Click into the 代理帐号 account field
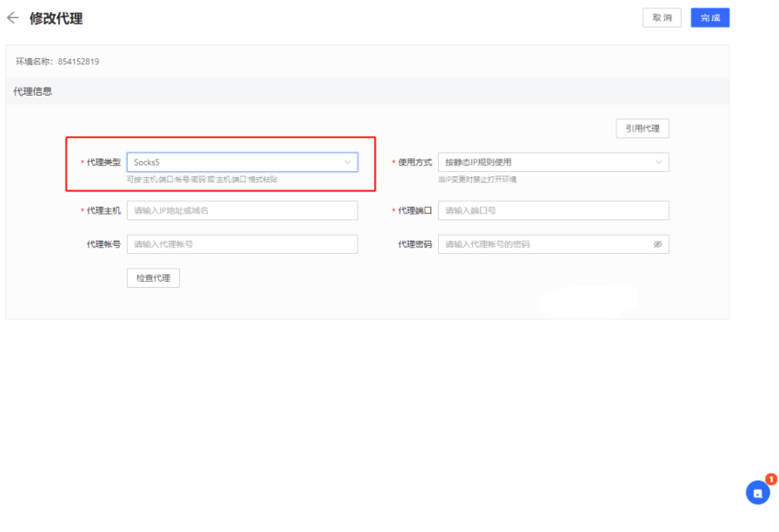 242,244
